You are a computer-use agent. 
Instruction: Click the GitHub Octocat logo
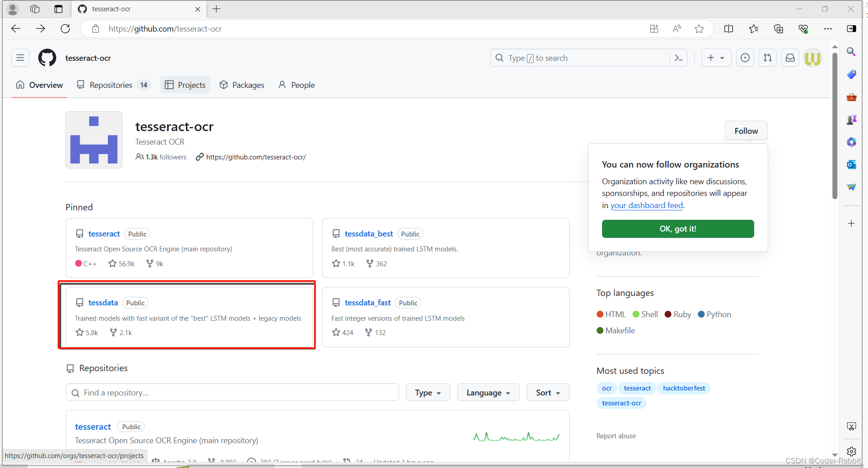point(47,58)
